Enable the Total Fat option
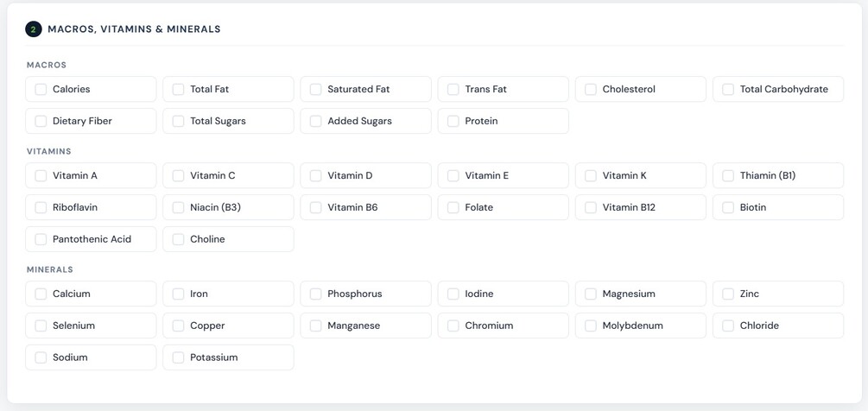 [178, 89]
